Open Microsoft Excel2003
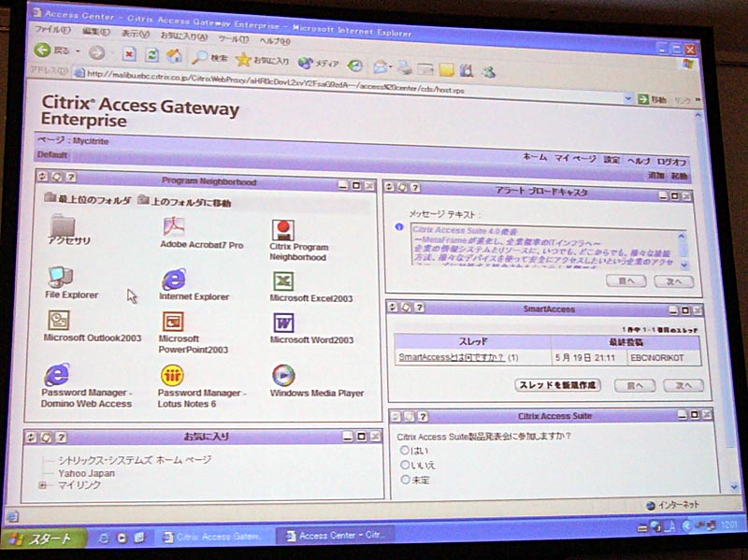This screenshot has width=748, height=560. coord(283,281)
